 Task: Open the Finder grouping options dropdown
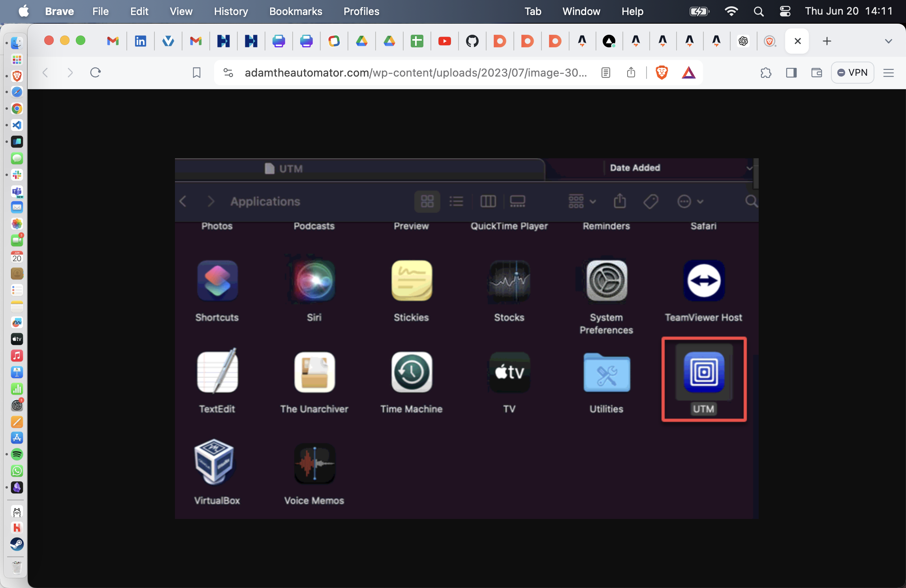coord(581,201)
